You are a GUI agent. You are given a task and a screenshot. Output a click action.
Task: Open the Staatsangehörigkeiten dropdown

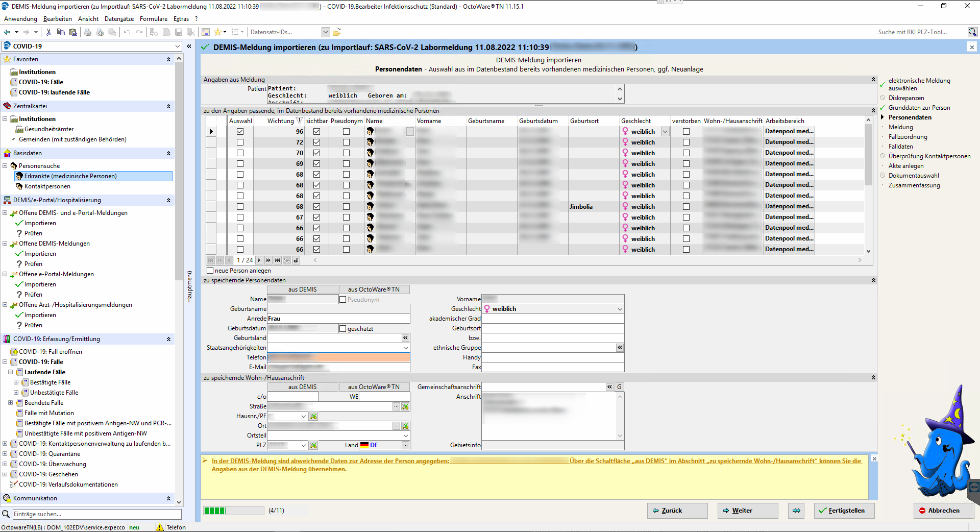coord(405,348)
